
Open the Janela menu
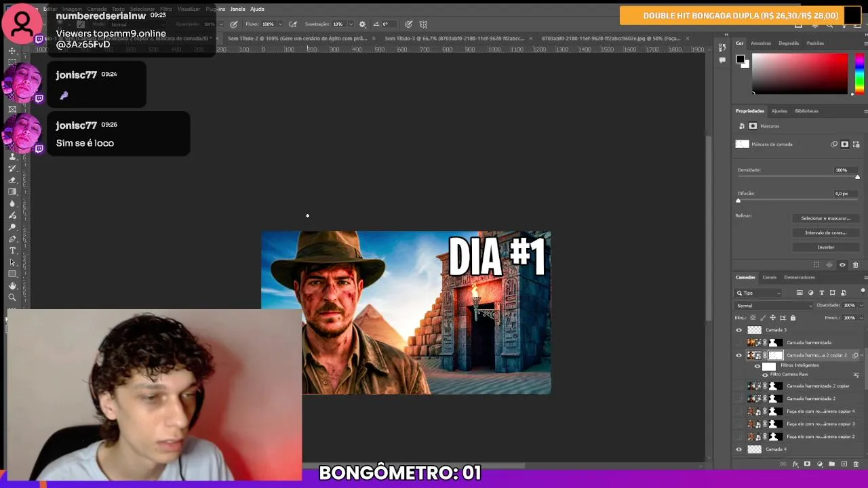pos(237,9)
